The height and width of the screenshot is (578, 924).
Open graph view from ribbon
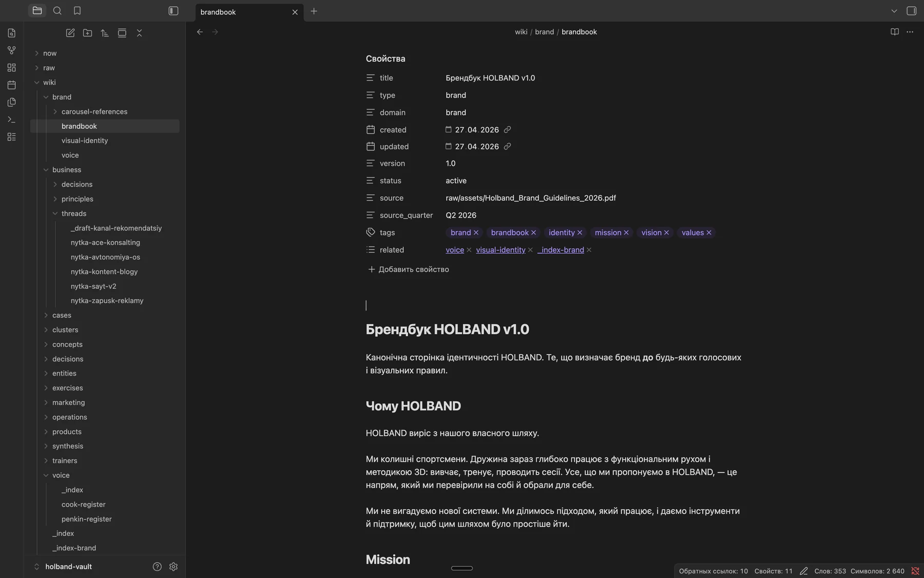tap(12, 50)
